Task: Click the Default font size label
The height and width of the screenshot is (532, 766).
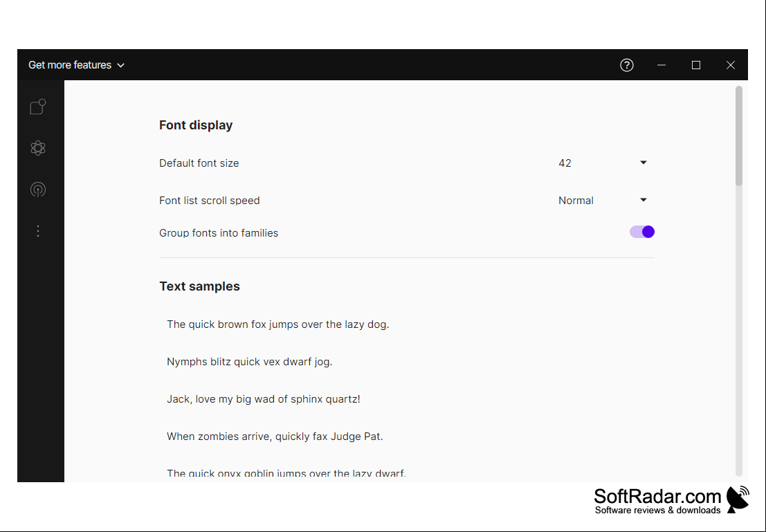Action: (x=199, y=163)
